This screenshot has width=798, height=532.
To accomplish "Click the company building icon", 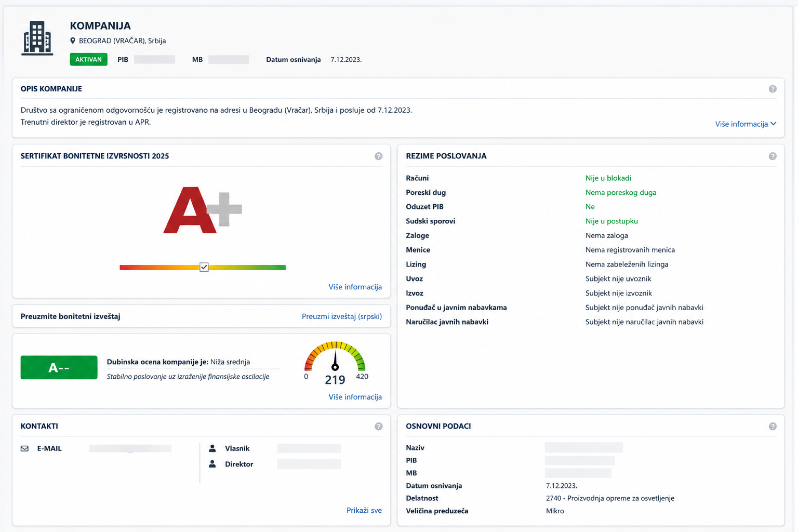I will [x=37, y=38].
